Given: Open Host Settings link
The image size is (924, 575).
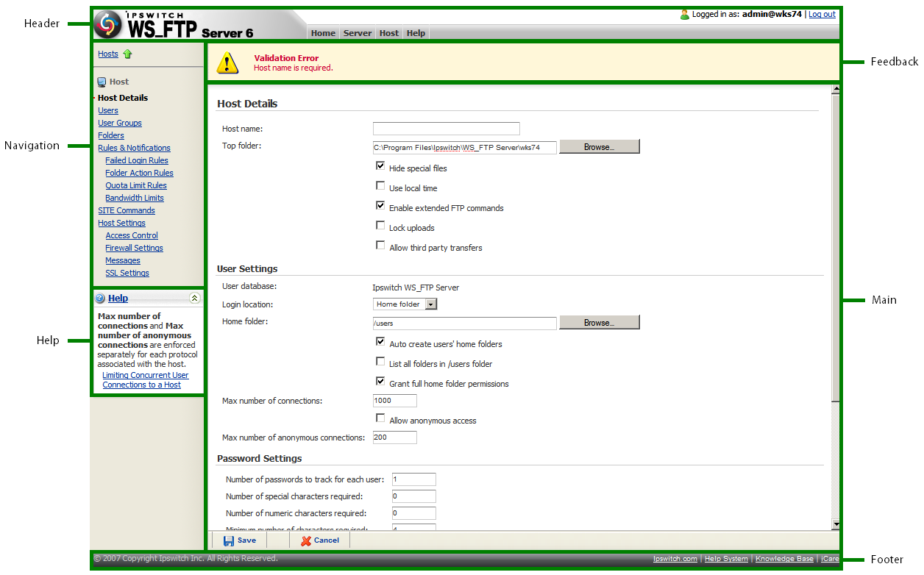Looking at the screenshot, I should point(121,223).
